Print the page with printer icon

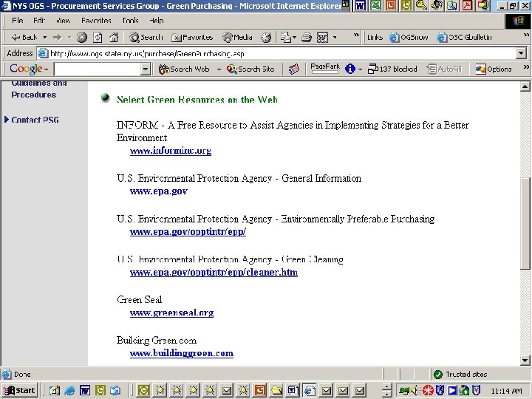tap(307, 37)
